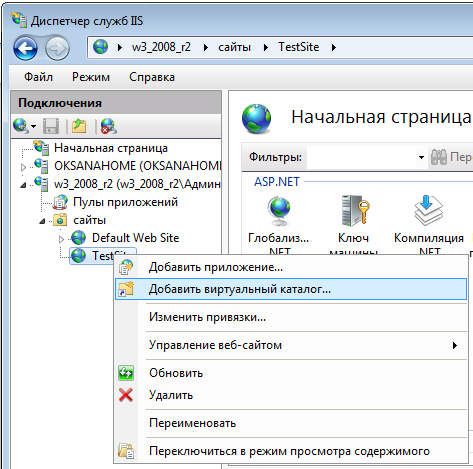
Task: Choose Обновить in context menu
Action: pos(291,373)
